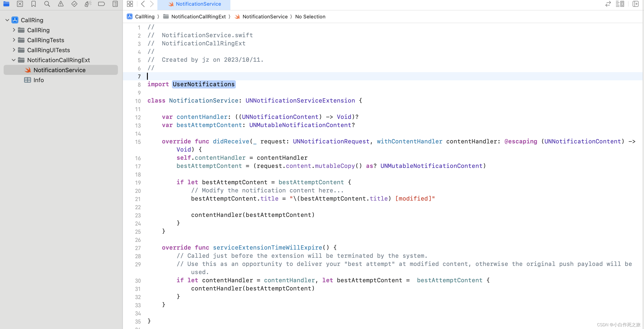Open the Debug navigator spray icon

(x=88, y=4)
